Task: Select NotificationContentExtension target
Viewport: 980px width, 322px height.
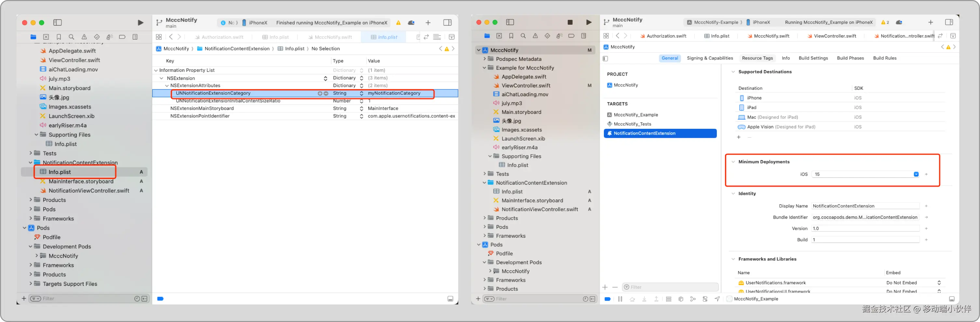Action: click(660, 133)
